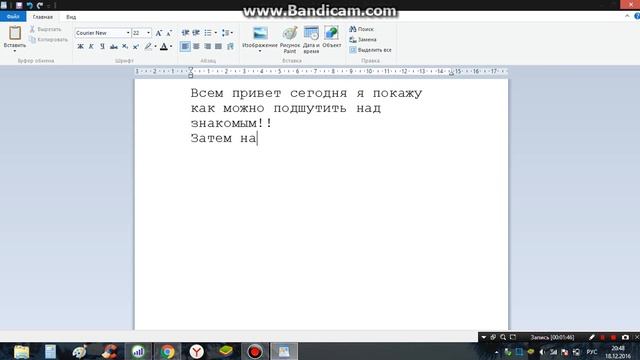Image resolution: width=640 pixels, height=360 pixels.
Task: Click the Paste (Вставить) clipboard icon
Action: point(15,33)
